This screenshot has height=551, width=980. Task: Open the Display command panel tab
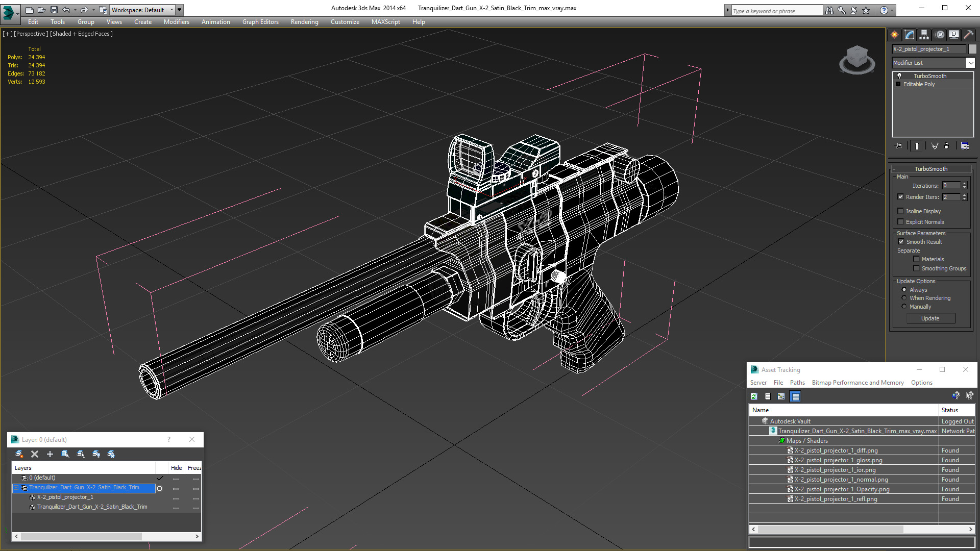953,35
